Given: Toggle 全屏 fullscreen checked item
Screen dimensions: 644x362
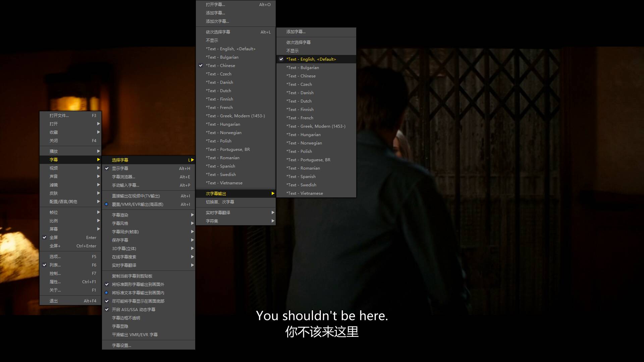Looking at the screenshot, I should [x=54, y=237].
